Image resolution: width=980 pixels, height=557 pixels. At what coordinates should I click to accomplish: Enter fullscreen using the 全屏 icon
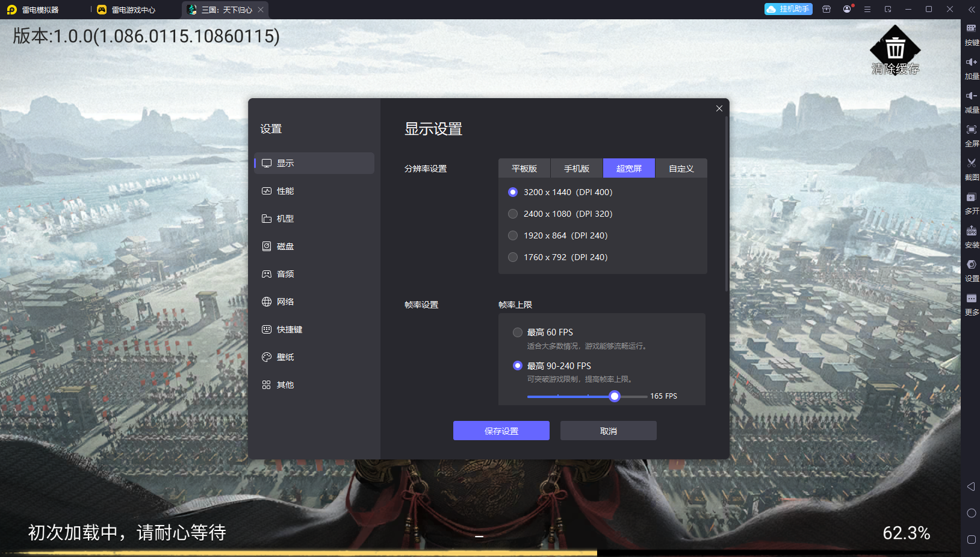point(972,136)
